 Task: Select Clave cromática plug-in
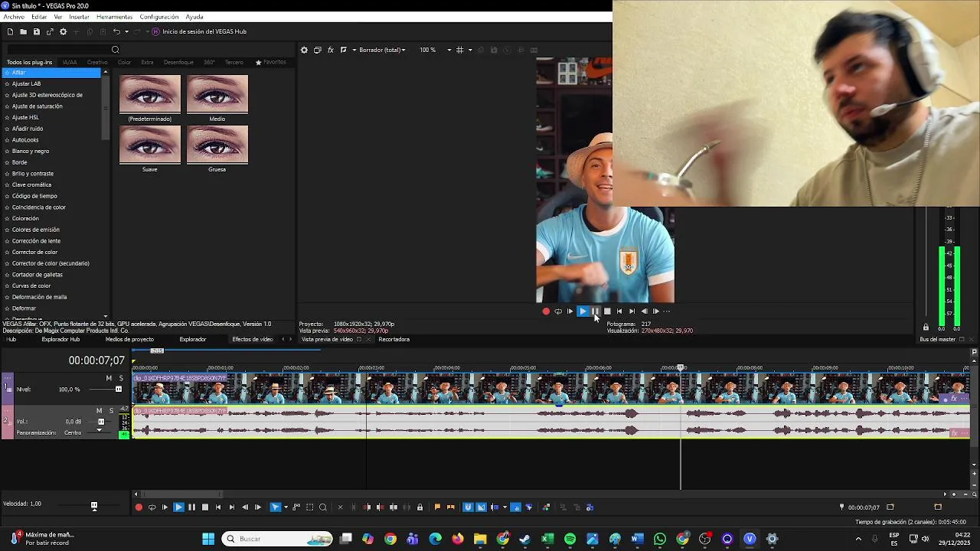pos(31,184)
